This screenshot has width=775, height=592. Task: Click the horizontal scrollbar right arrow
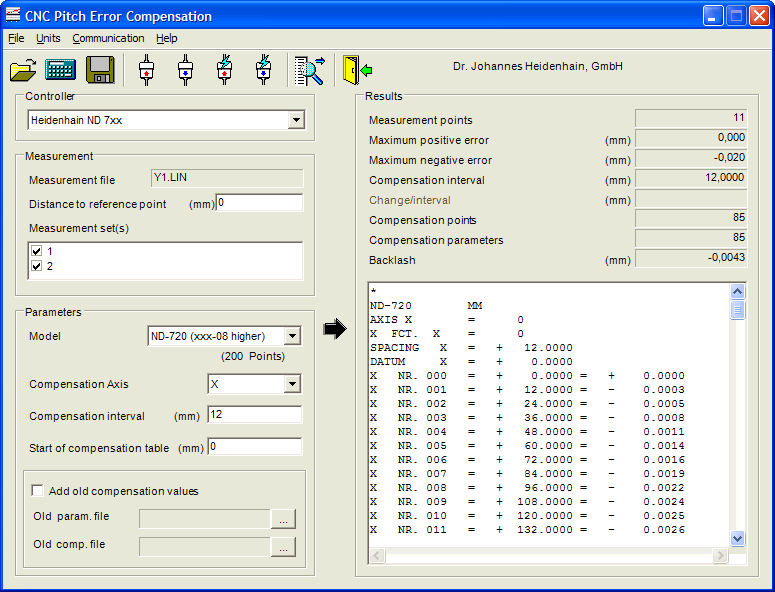click(720, 555)
